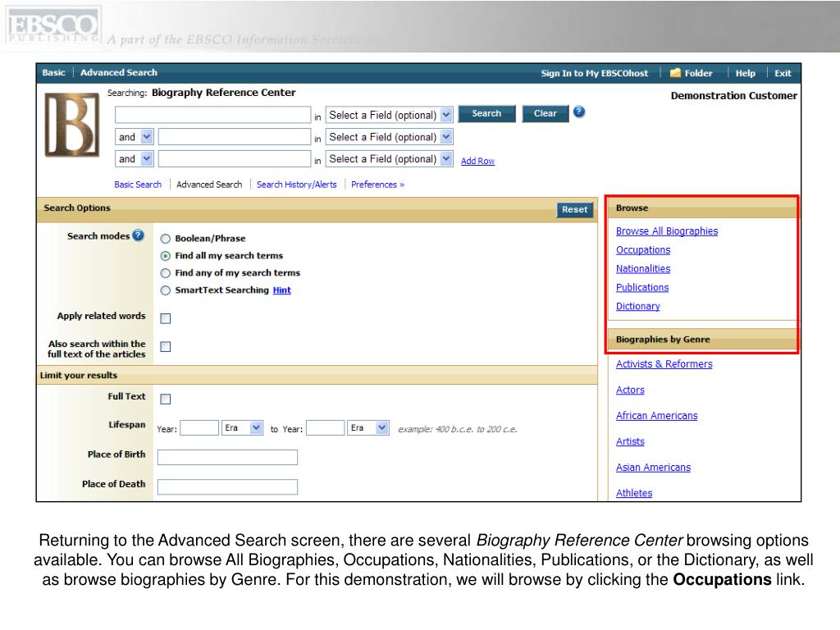Click the Add Row link
Screen dimensions: 840x630
point(478,161)
